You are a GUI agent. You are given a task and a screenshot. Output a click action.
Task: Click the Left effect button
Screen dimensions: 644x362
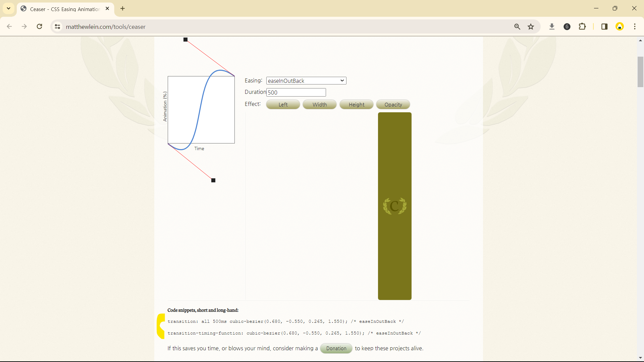(x=283, y=105)
